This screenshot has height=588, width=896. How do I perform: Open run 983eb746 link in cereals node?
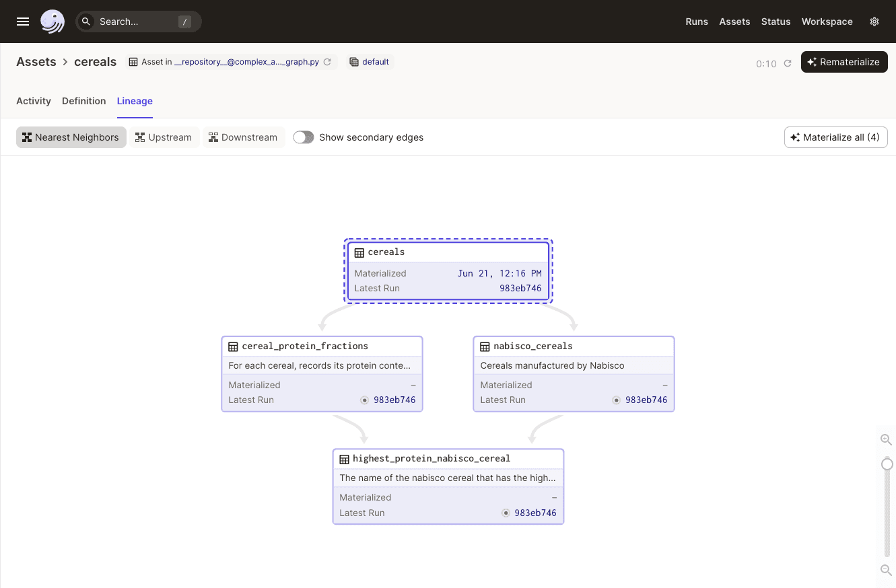(x=520, y=288)
